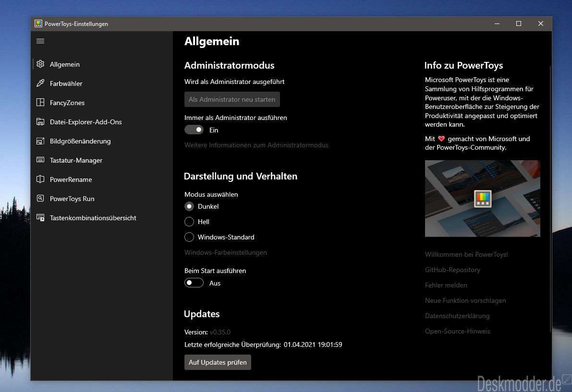
Task: Open Bildgrößenänderung settings
Action: (x=102, y=141)
